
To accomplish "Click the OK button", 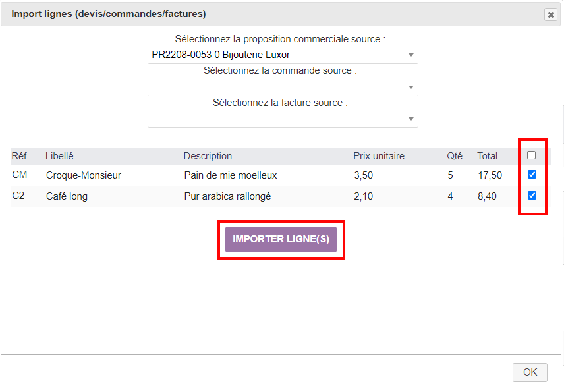I will pyautogui.click(x=530, y=372).
